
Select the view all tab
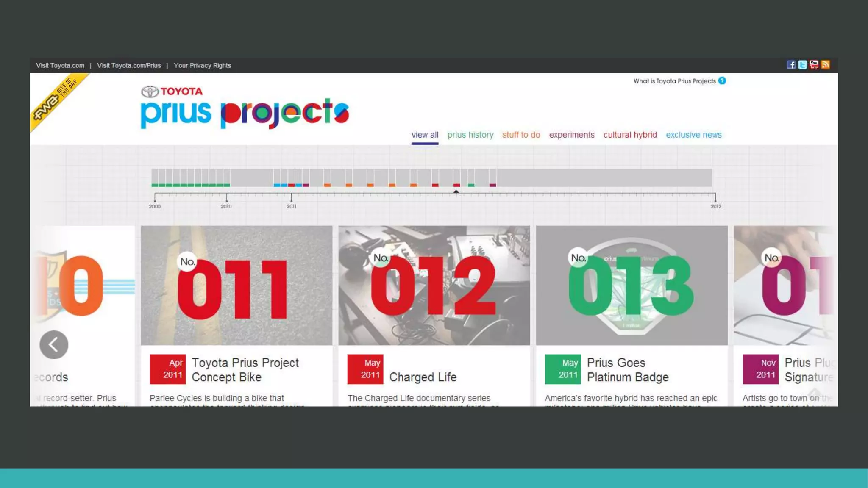[x=425, y=135]
